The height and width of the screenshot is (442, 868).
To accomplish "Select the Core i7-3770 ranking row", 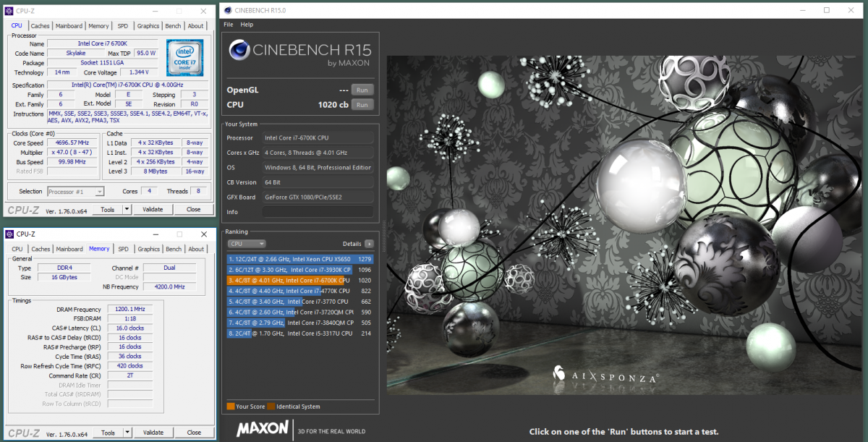I will [300, 302].
